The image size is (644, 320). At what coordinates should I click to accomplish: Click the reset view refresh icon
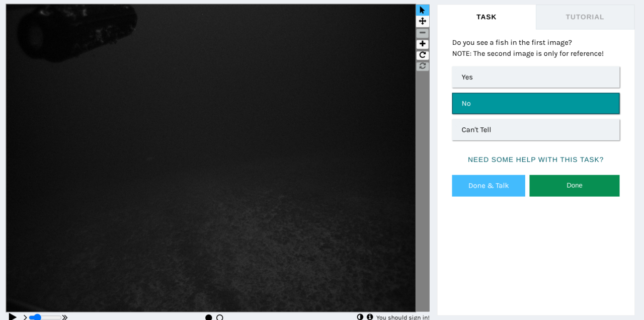click(x=423, y=66)
